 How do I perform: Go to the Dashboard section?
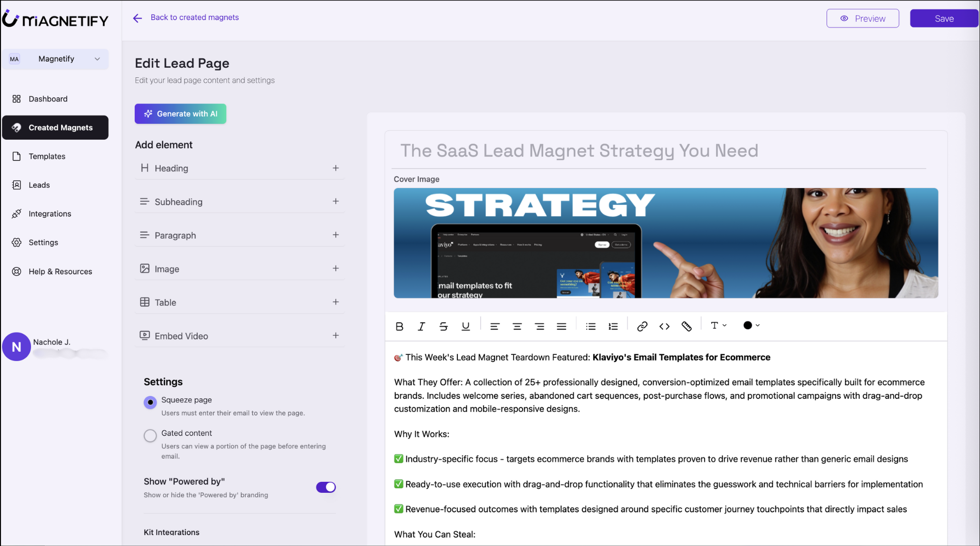[x=48, y=98]
